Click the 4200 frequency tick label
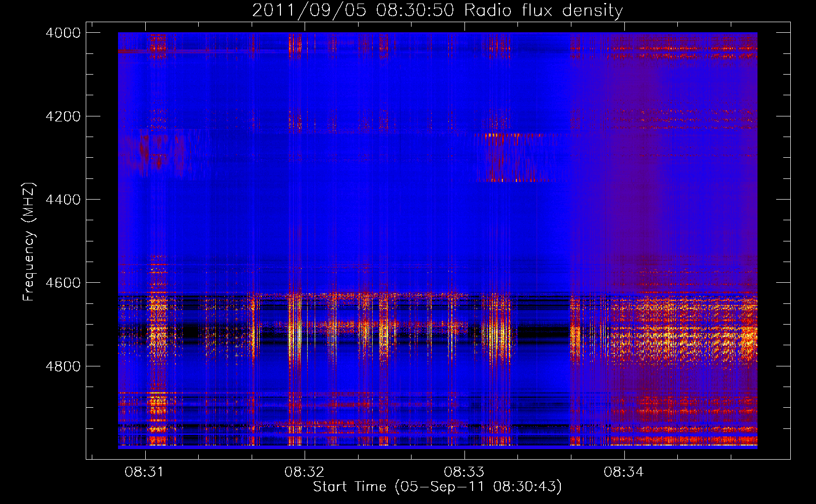This screenshot has width=816, height=504. [63, 116]
